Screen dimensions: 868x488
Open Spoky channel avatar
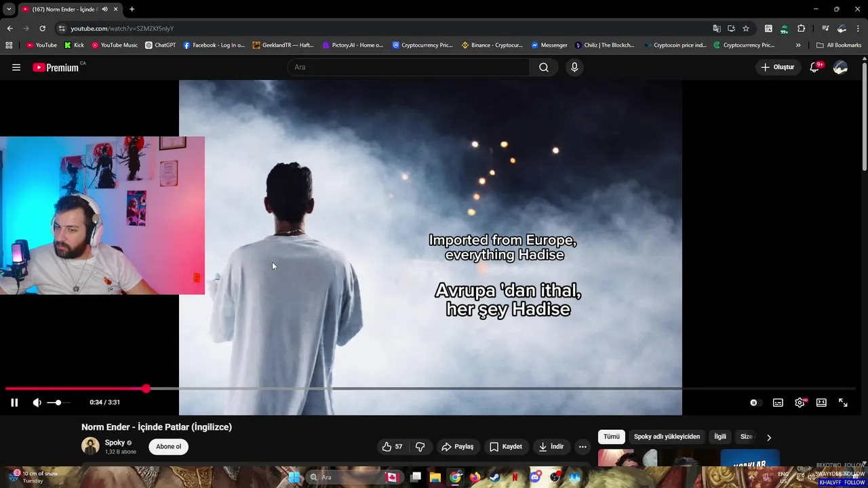pyautogui.click(x=90, y=446)
